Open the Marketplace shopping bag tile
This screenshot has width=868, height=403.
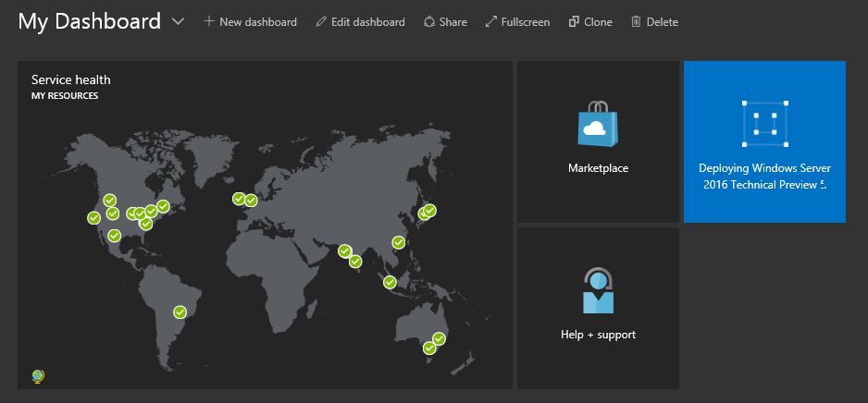click(598, 141)
